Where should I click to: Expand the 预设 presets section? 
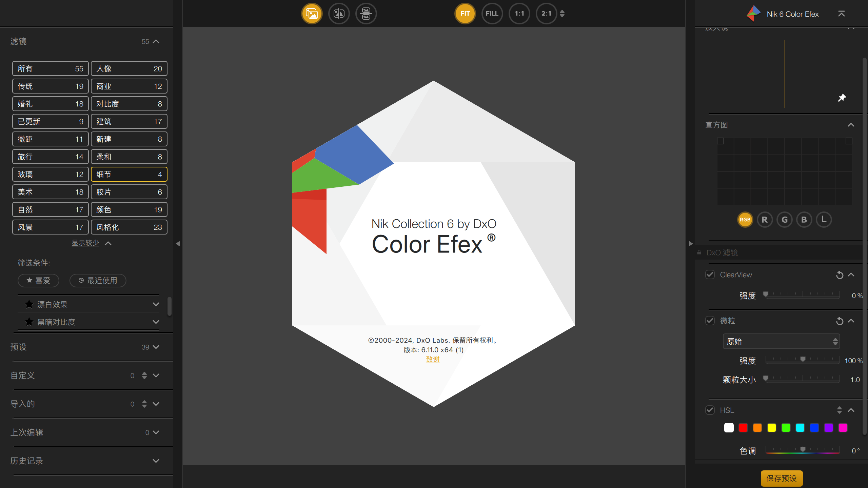click(x=156, y=347)
